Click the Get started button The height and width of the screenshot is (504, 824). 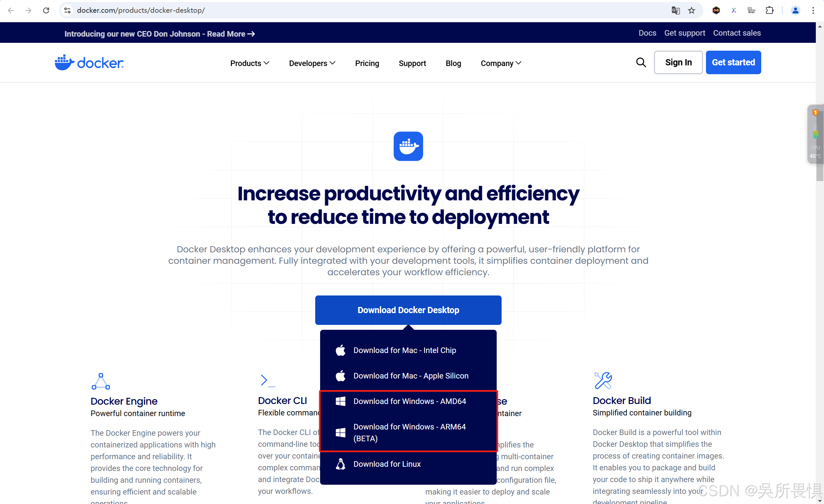pyautogui.click(x=733, y=62)
